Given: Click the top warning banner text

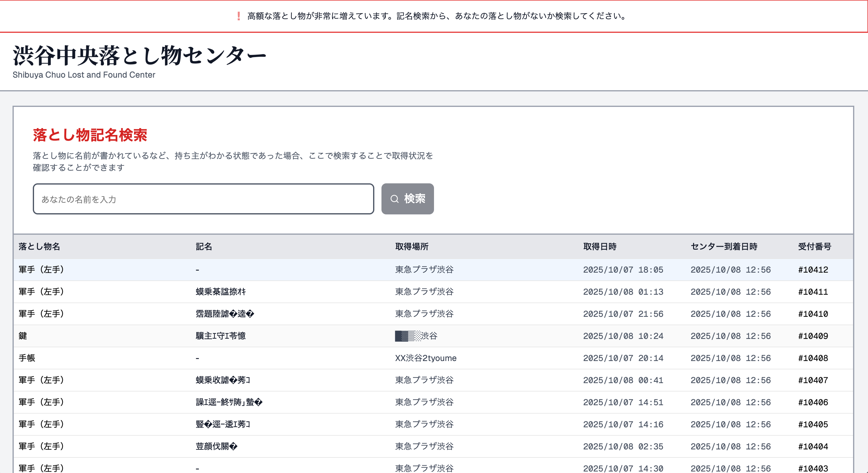Looking at the screenshot, I should 436,16.
